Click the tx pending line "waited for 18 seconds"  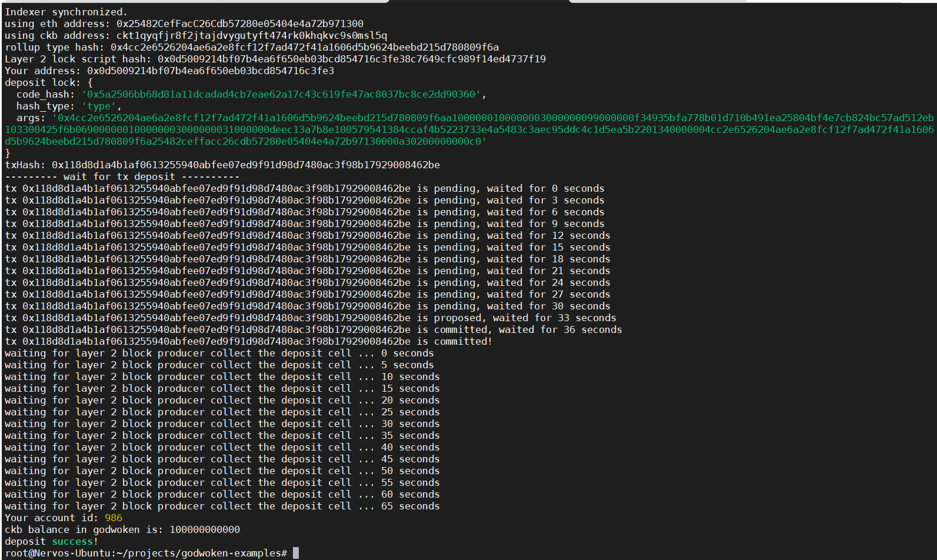click(308, 259)
